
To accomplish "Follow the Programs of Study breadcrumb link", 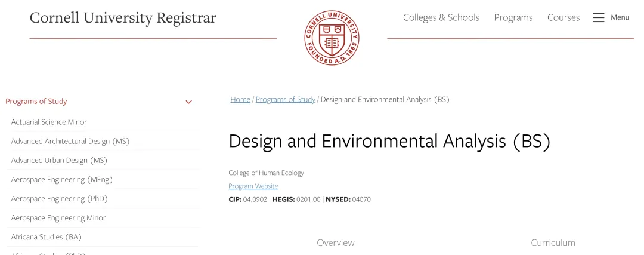I will pos(286,100).
